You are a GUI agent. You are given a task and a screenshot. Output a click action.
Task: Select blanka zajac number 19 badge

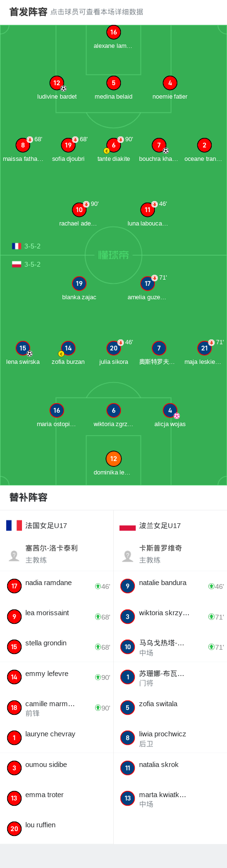(79, 283)
